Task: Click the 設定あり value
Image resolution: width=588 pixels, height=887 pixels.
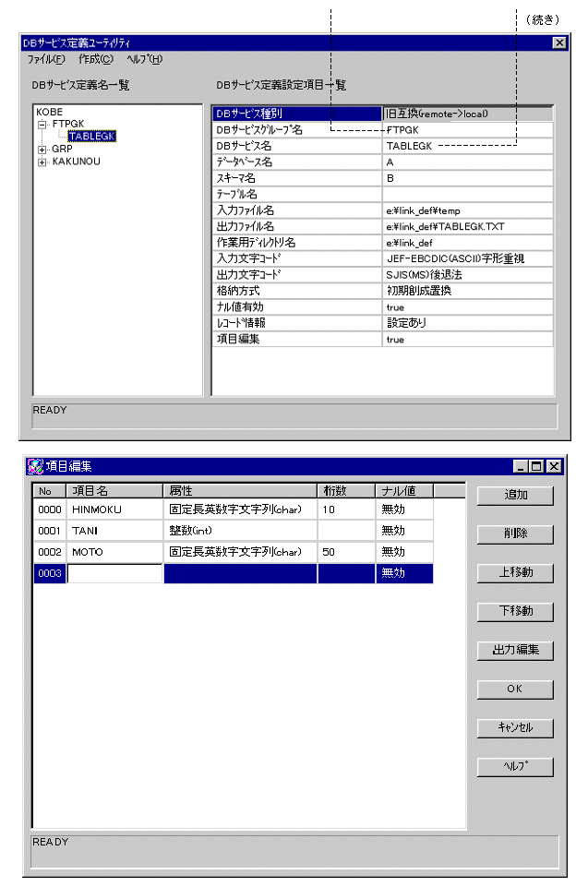Action: [x=468, y=323]
